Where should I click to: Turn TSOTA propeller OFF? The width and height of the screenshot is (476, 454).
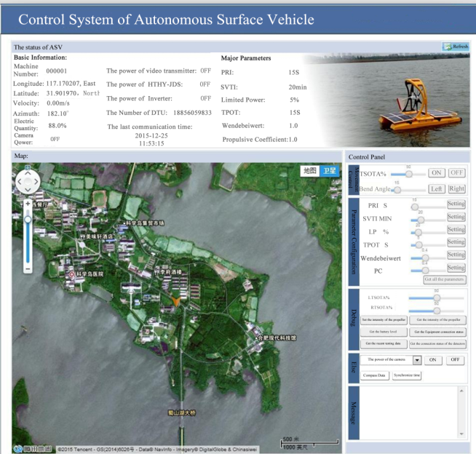pos(456,173)
